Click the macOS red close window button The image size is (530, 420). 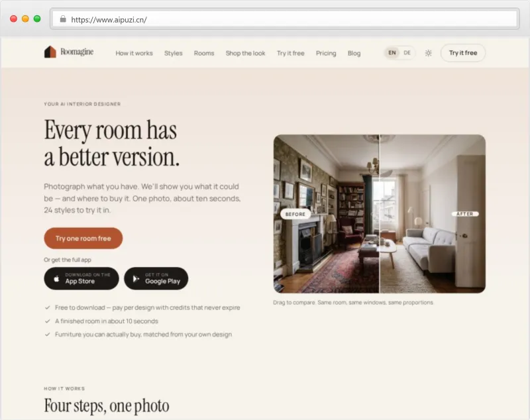pos(13,19)
